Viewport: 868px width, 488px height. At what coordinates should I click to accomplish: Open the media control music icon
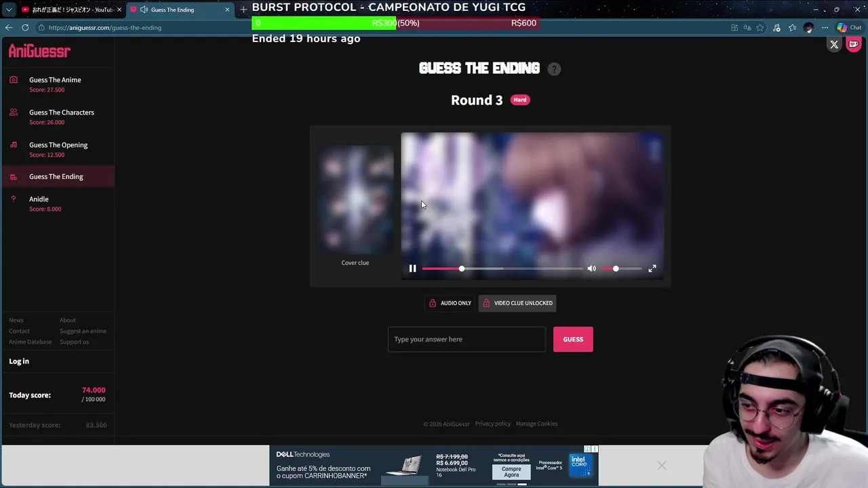coord(776,28)
